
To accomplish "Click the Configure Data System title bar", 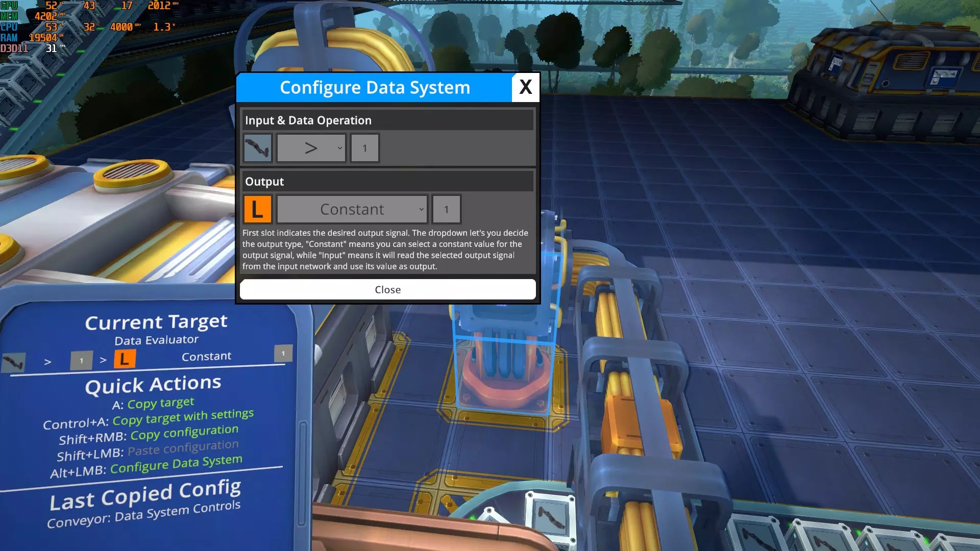I will 374,87.
